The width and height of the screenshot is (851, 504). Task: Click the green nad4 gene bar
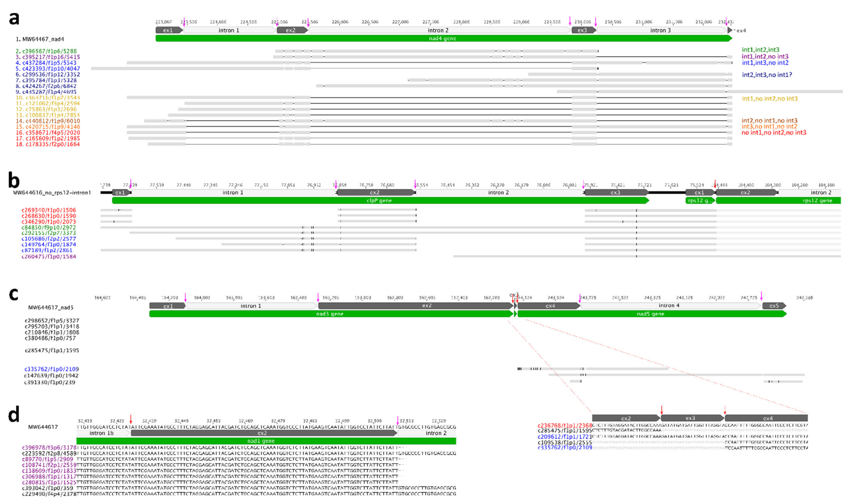click(x=442, y=38)
